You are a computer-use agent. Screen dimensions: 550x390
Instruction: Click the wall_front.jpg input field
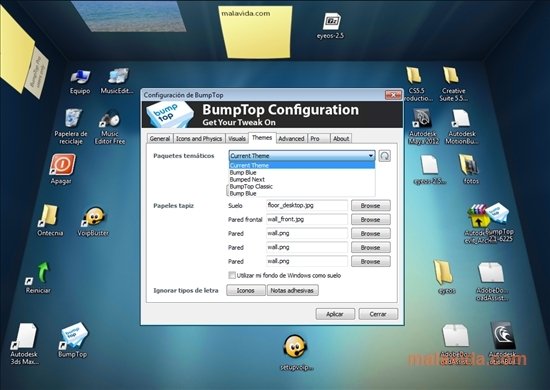coord(307,219)
